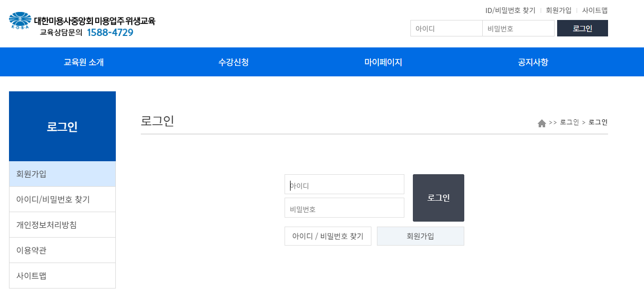Open ID/비밀번호 찾기 link at top

(x=510, y=10)
